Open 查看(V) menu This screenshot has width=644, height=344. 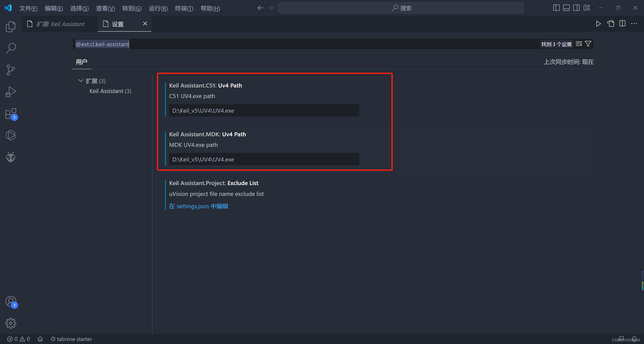[x=105, y=8]
